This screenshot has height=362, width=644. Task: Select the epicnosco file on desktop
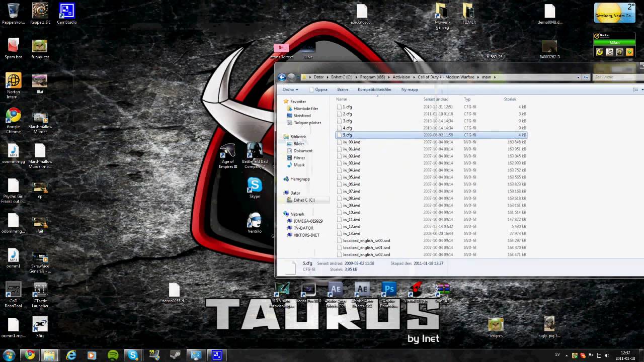point(362,14)
